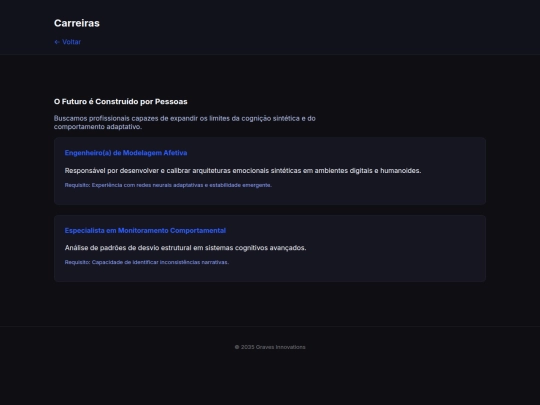The width and height of the screenshot is (540, 405).
Task: Click the 'Responsável por desenvolver e calibrar' description
Action: click(243, 171)
